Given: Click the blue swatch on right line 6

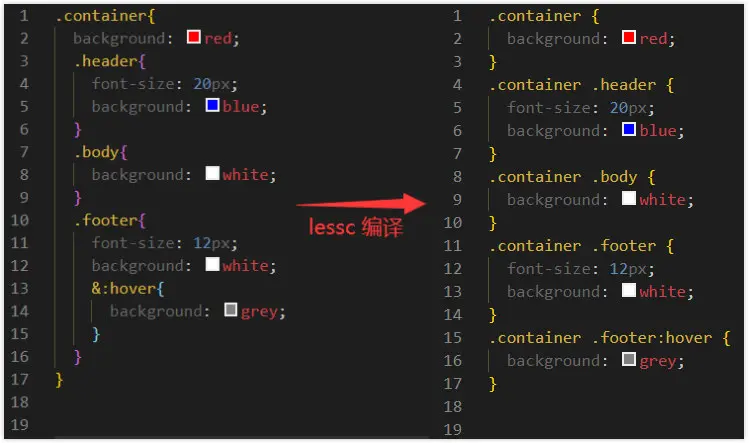Looking at the screenshot, I should point(629,129).
